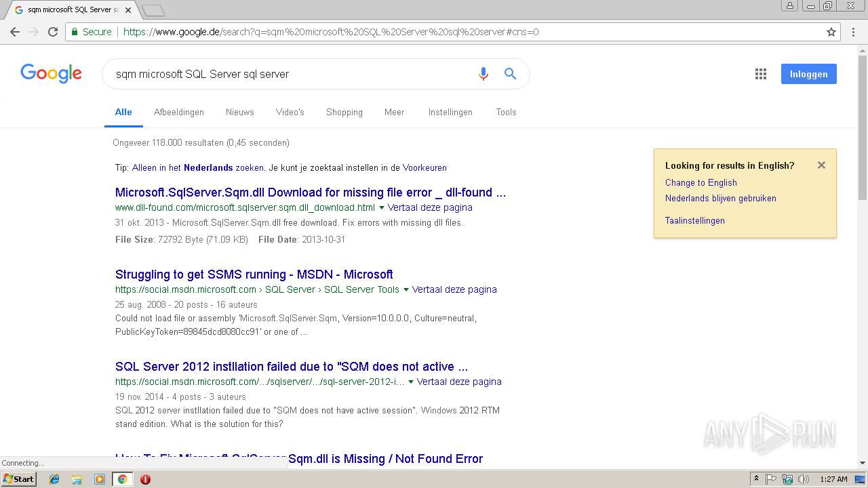Click the Google logo

pyautogui.click(x=51, y=73)
